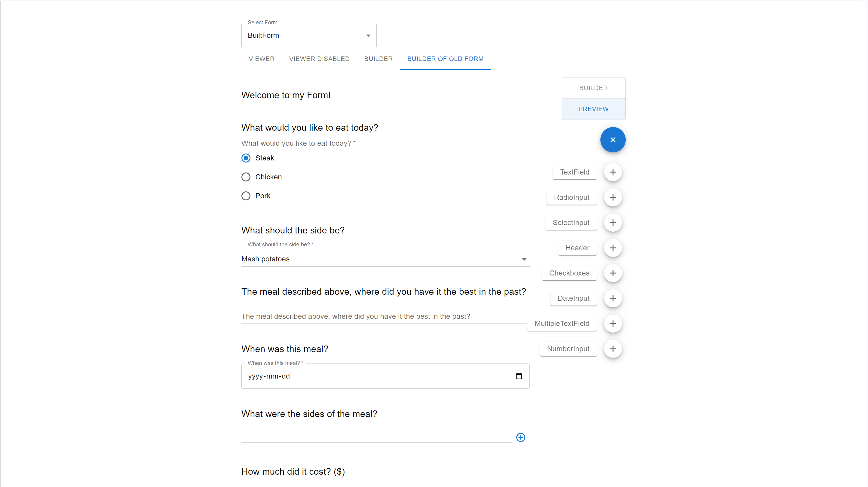Viewport: 868px width, 487px height.
Task: Switch to the Viewer tab
Action: pyautogui.click(x=262, y=59)
